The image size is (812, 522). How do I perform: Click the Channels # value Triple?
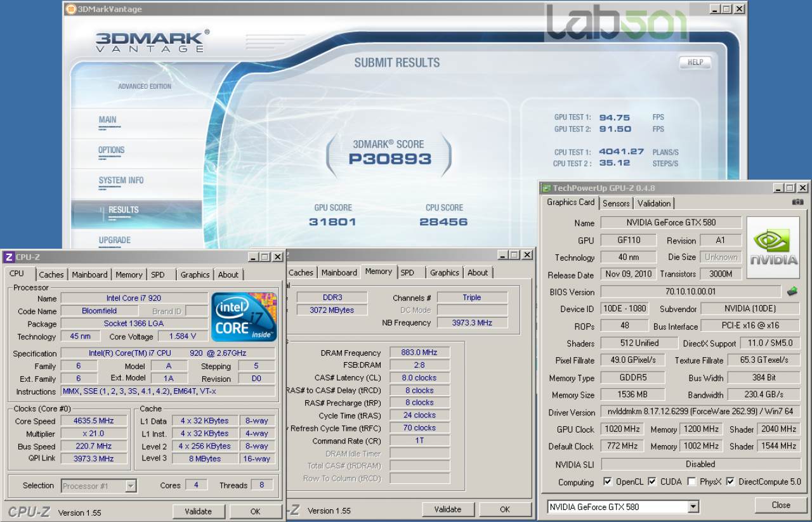tap(472, 297)
